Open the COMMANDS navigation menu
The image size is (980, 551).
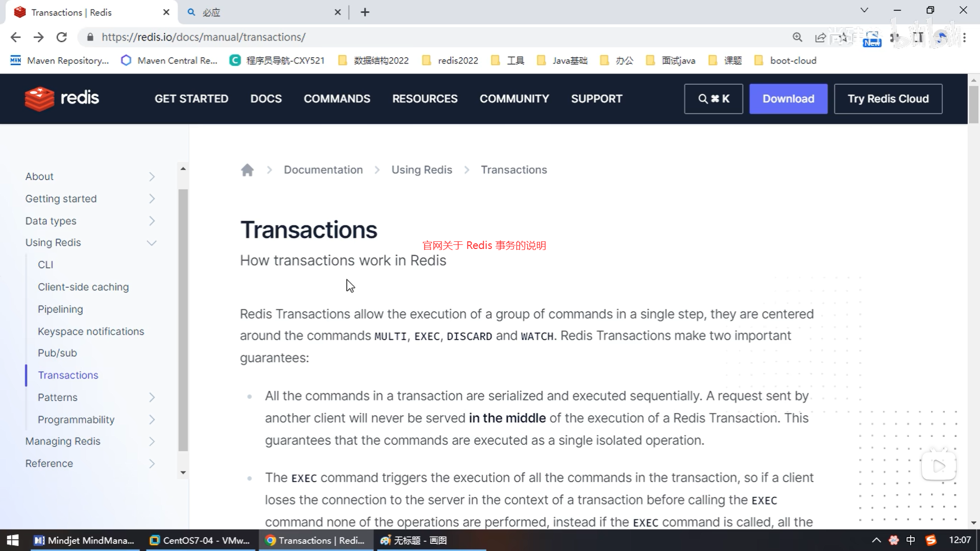pos(337,99)
